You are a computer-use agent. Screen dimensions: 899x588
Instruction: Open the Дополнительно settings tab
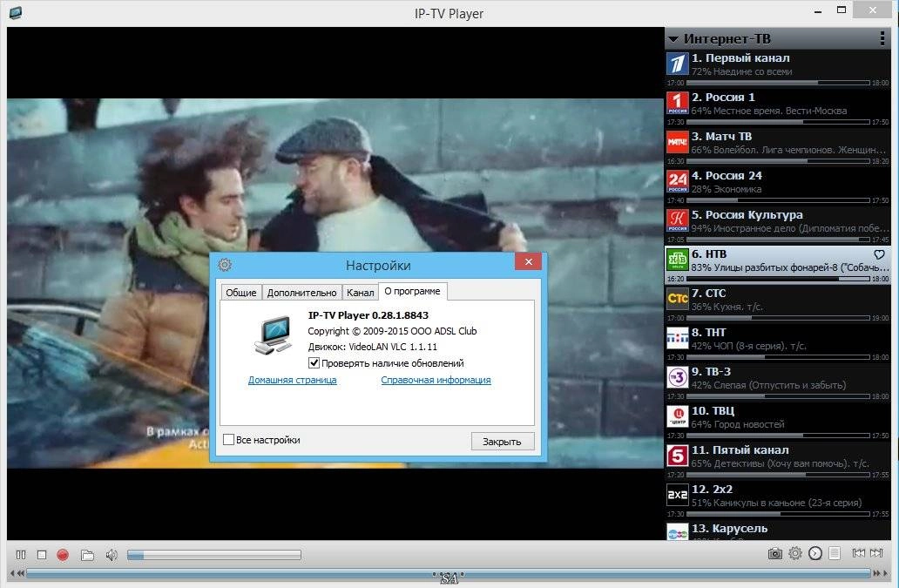[x=301, y=293]
